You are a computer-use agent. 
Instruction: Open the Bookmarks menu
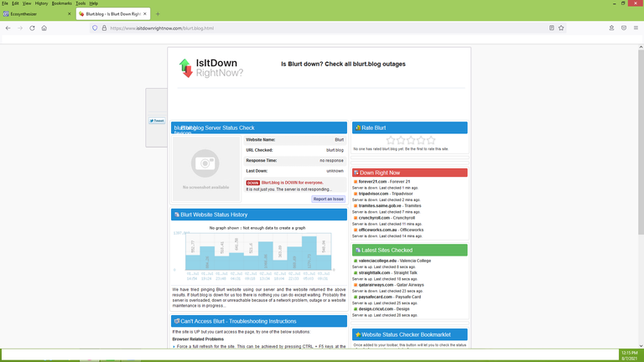point(61,3)
